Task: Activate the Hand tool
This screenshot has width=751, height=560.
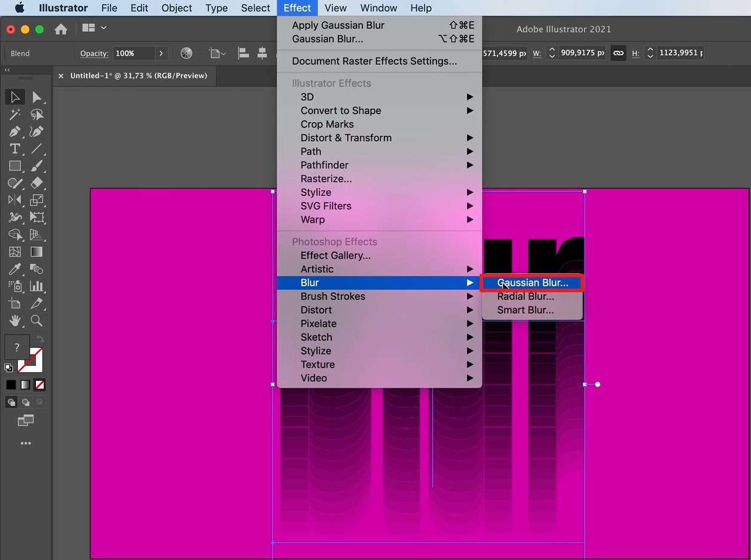Action: point(15,321)
